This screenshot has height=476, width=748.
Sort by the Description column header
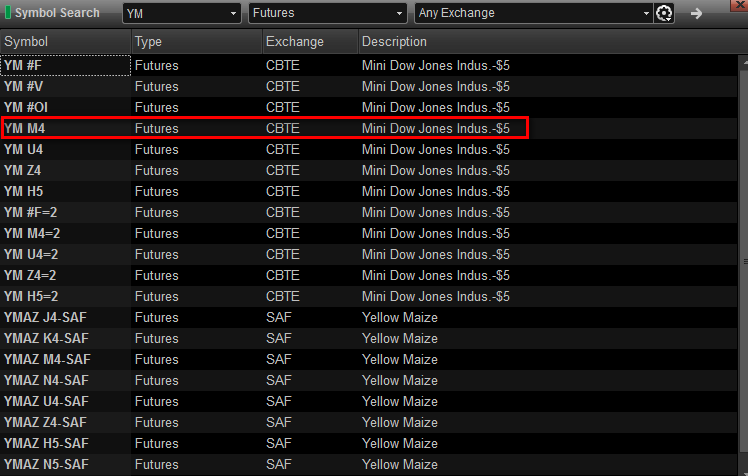click(x=553, y=41)
